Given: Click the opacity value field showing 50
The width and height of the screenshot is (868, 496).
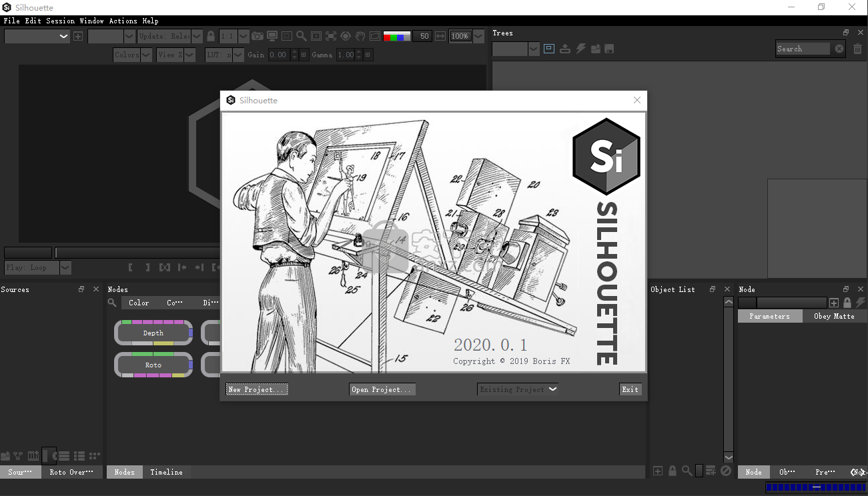Looking at the screenshot, I should (x=422, y=36).
